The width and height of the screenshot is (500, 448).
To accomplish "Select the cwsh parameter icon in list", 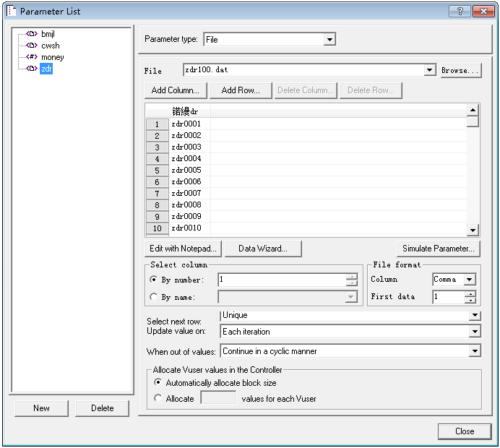I will click(31, 46).
